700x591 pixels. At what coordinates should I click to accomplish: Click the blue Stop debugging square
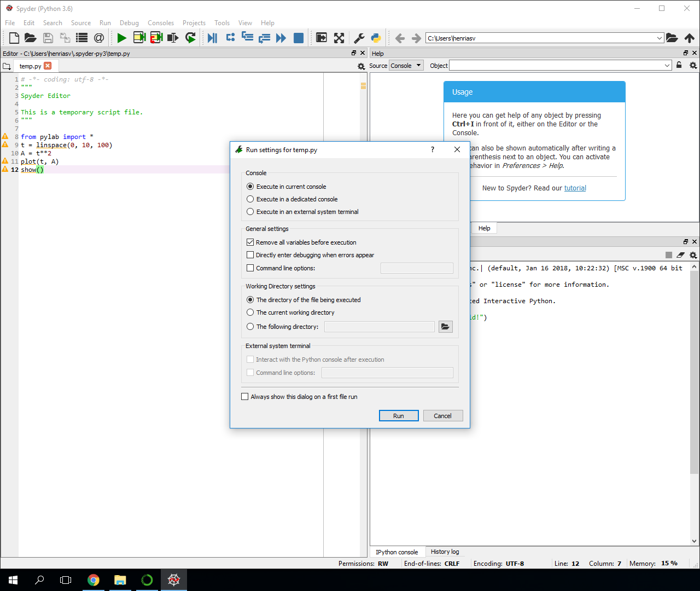299,38
